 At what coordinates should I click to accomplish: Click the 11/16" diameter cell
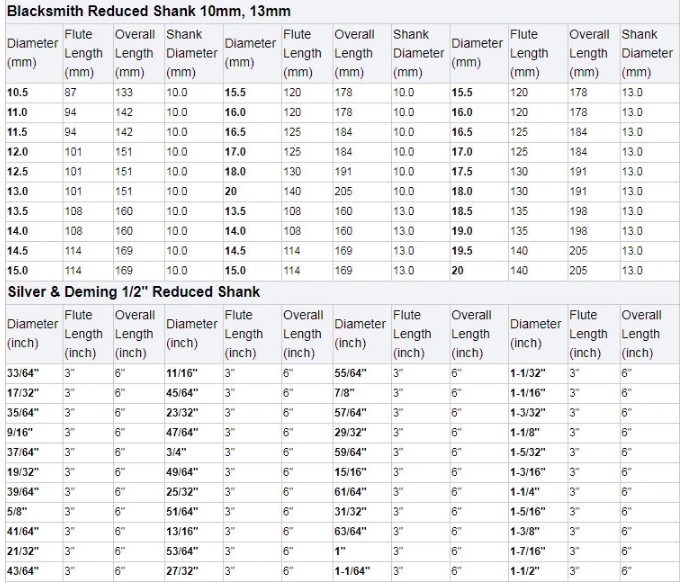[182, 372]
